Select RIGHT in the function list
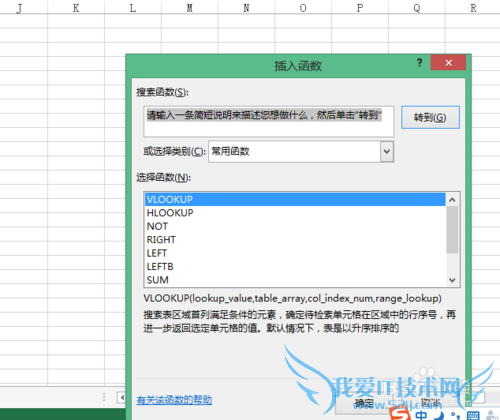 click(295, 240)
